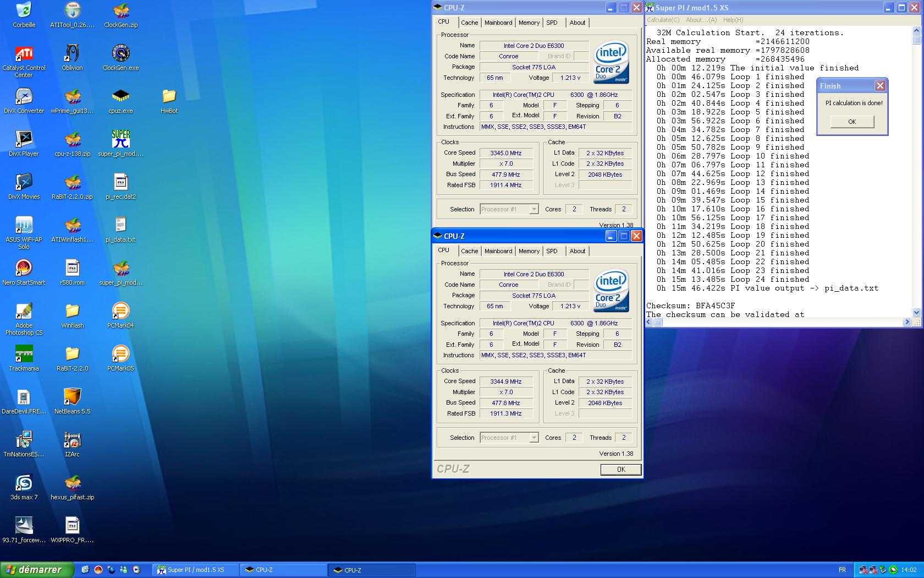This screenshot has width=924, height=578.
Task: Open pi_data.txt file on desktop
Action: pos(120,225)
